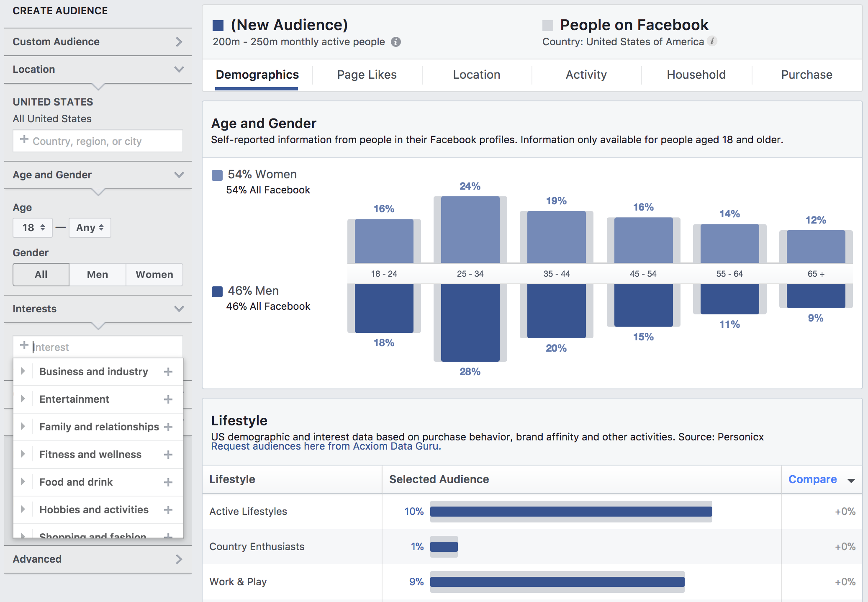
Task: Open the Custom Audience section arrow
Action: pyautogui.click(x=179, y=42)
